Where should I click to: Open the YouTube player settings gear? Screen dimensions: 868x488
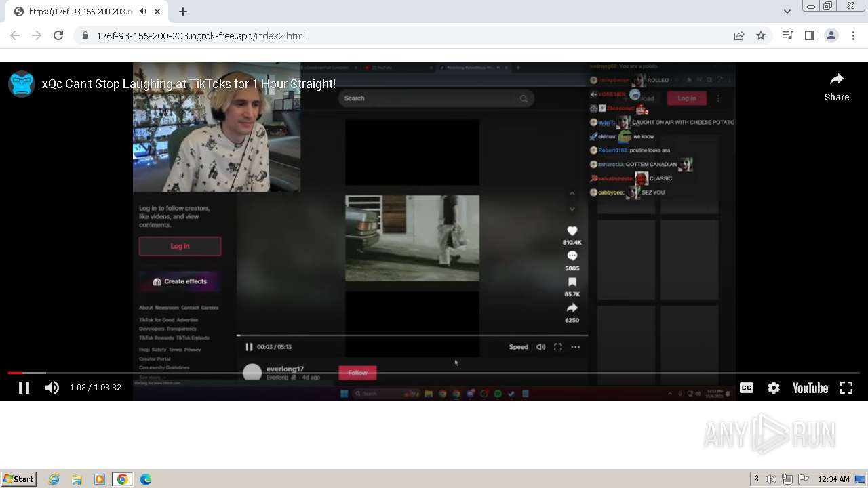[x=774, y=388]
